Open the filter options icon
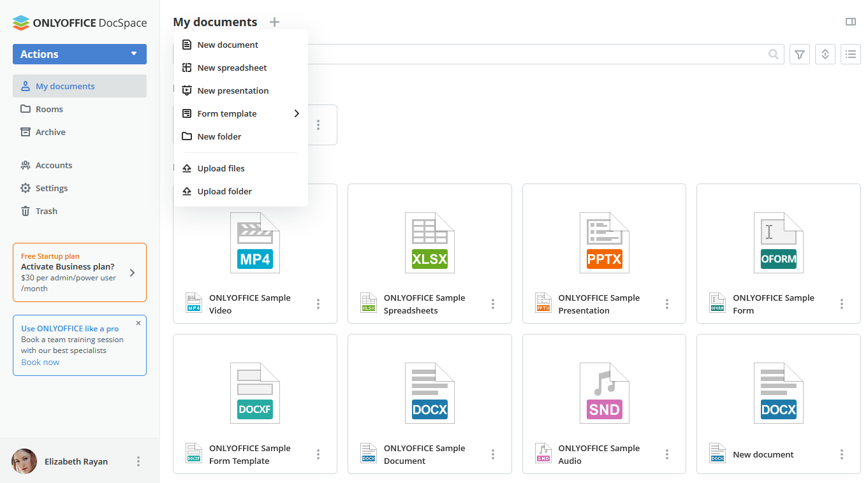The height and width of the screenshot is (483, 868). pos(800,54)
